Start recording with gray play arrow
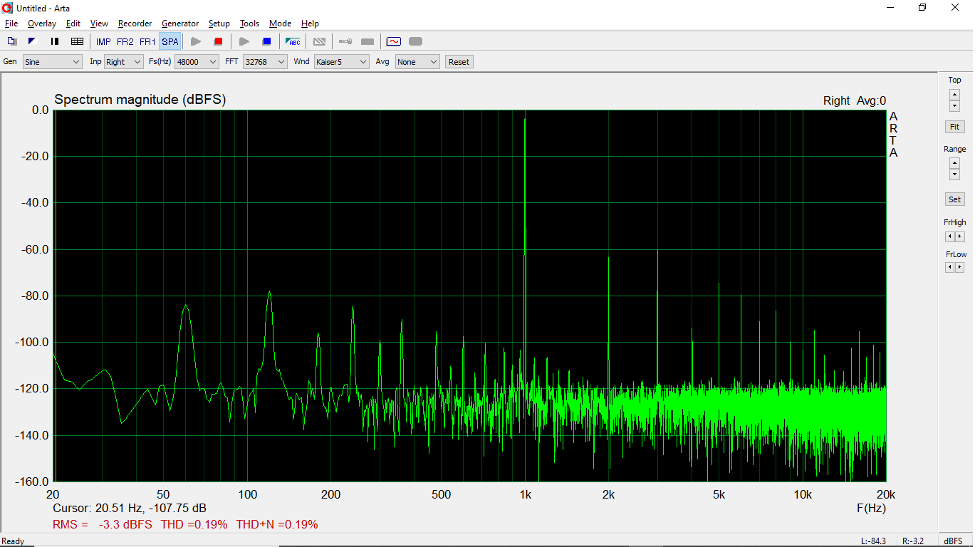The image size is (980, 547). [x=196, y=42]
